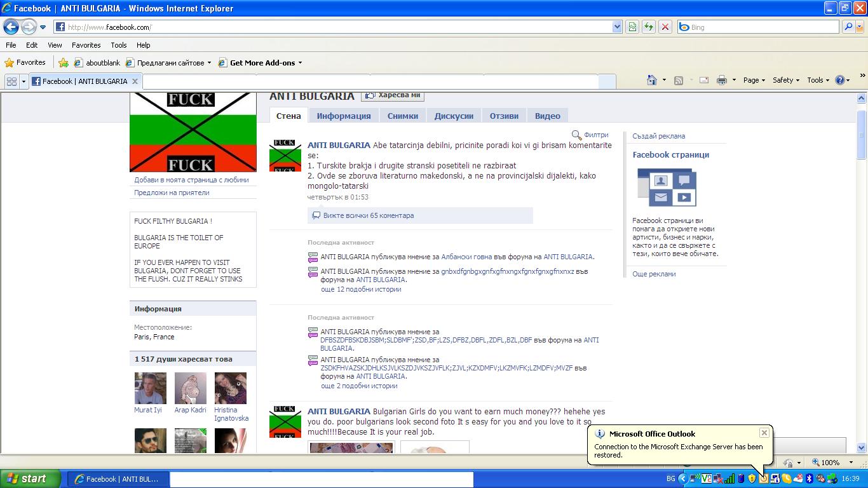Click the Bluetooth tray icon
868x488 pixels.
[x=810, y=478]
